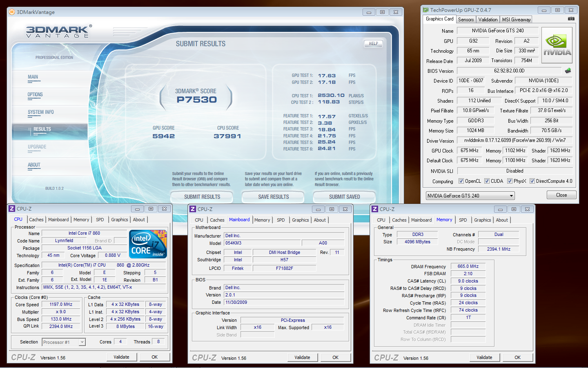588x368 pixels.
Task: Minimize the 3DMarkVantage window
Action: click(x=368, y=12)
